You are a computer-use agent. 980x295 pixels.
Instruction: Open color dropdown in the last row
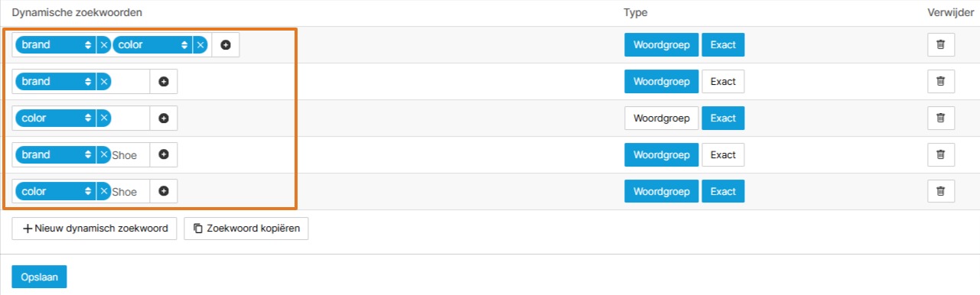pyautogui.click(x=56, y=192)
